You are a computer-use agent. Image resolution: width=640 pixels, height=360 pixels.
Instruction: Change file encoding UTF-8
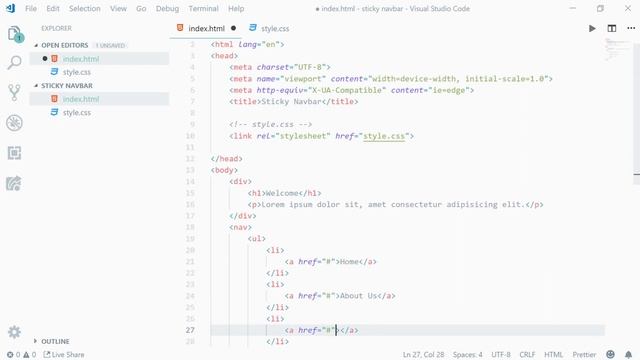[501, 355]
